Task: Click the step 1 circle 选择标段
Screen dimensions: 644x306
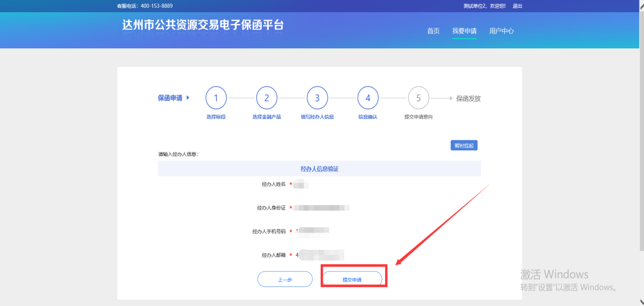Action: tap(216, 98)
